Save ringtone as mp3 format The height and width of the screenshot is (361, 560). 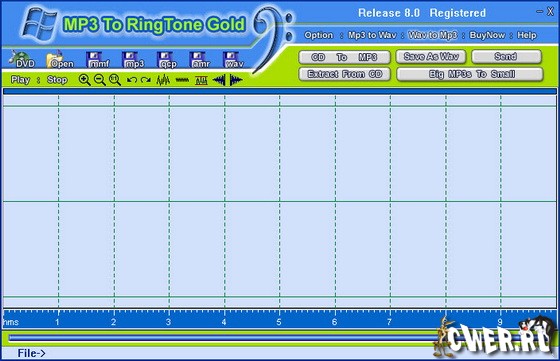pyautogui.click(x=133, y=60)
